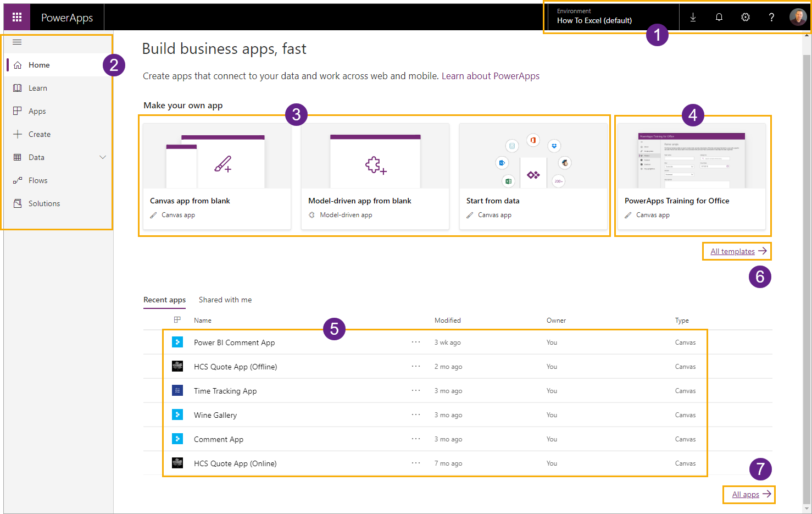The height and width of the screenshot is (514, 812).
Task: Open more options for Wine Gallery
Action: (x=416, y=414)
